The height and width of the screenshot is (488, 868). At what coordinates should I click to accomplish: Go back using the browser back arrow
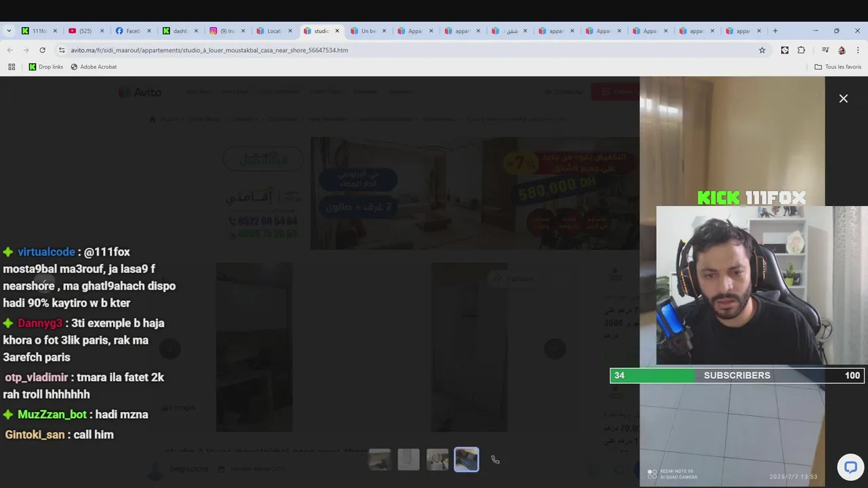point(10,50)
